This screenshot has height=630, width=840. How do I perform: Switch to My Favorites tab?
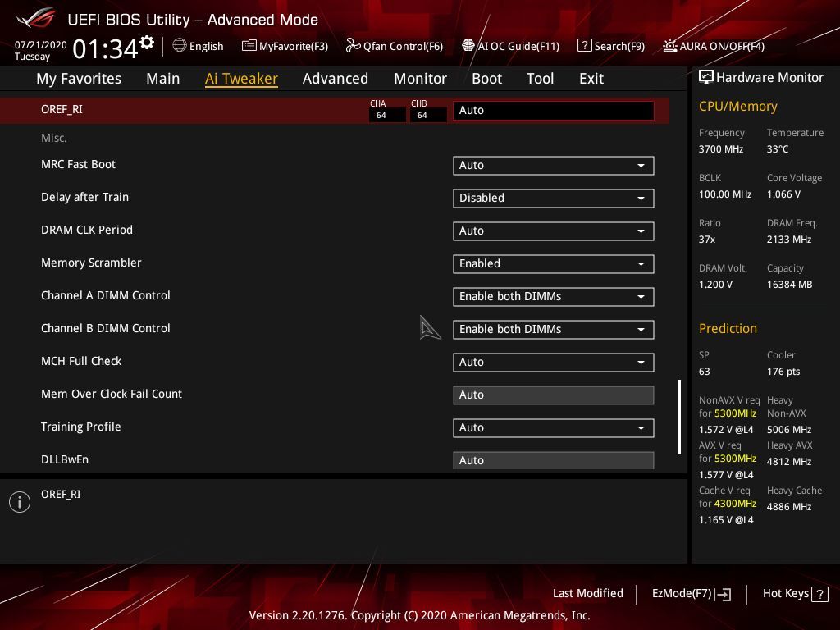click(x=79, y=79)
